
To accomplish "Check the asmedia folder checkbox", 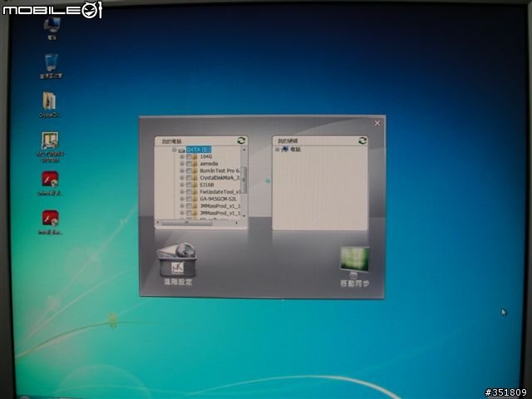I will point(189,164).
